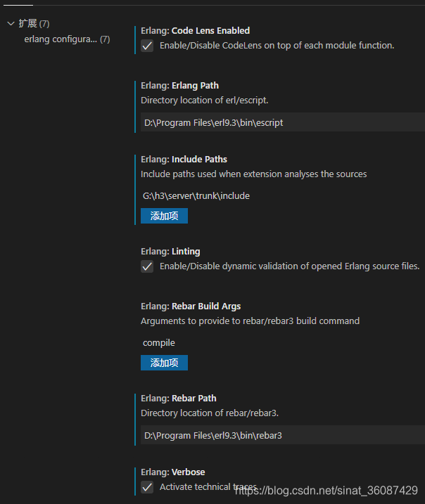Select the G:\h3\server\trunk\include path entry
425x504 pixels.
[x=196, y=195]
